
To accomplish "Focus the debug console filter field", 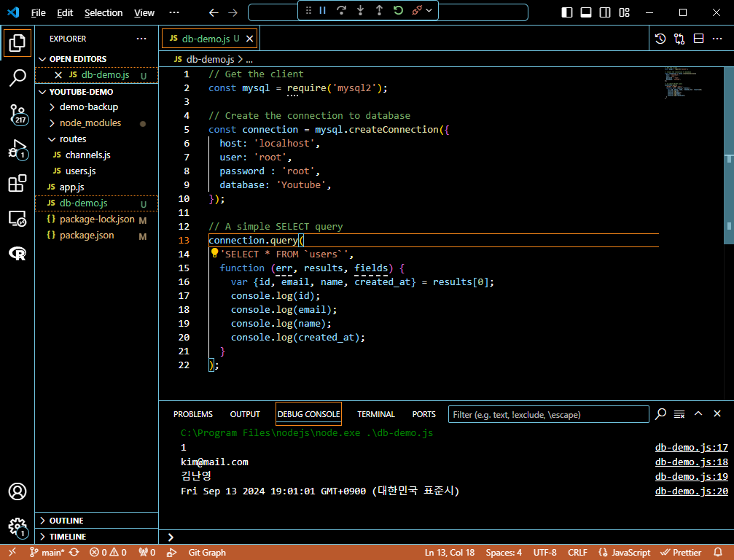I will point(548,414).
